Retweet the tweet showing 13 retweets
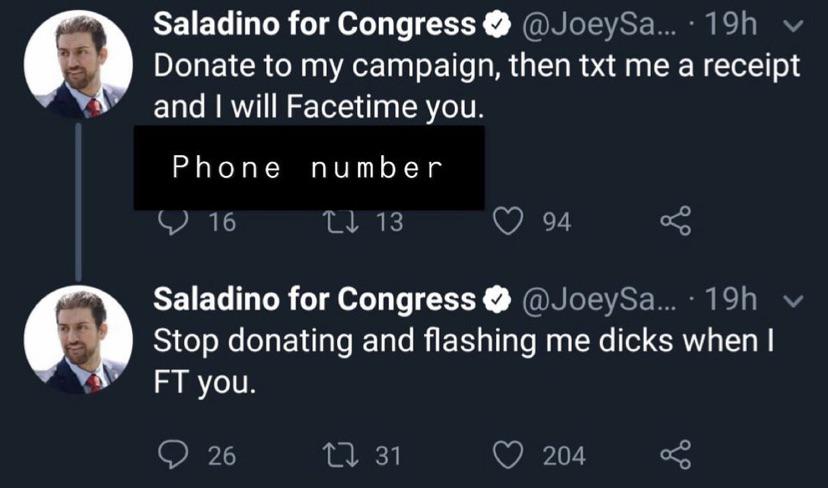 click(339, 222)
